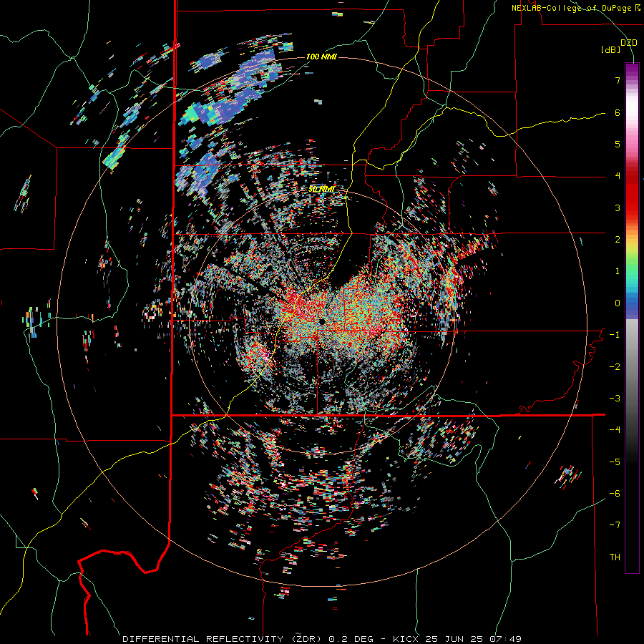Click the 6 value on color scale
Image resolution: width=644 pixels, height=644 pixels.
(618, 112)
